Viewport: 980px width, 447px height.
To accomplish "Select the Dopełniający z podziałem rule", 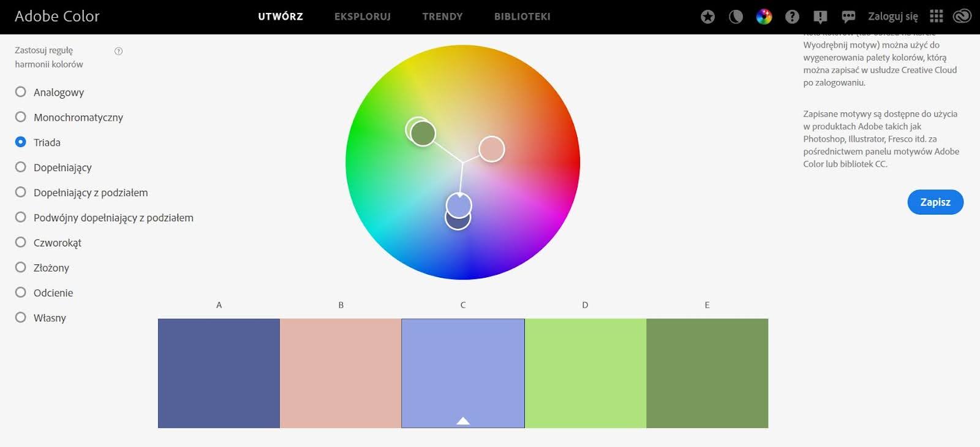I will click(x=21, y=193).
